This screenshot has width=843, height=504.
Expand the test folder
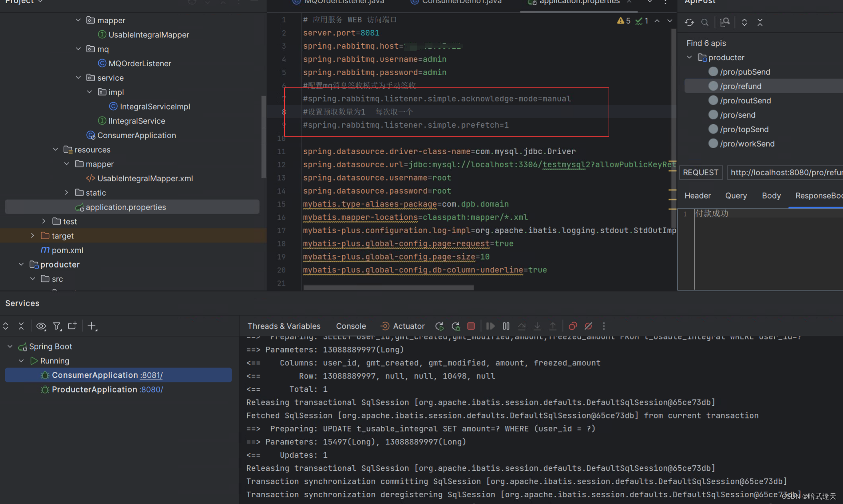click(44, 221)
